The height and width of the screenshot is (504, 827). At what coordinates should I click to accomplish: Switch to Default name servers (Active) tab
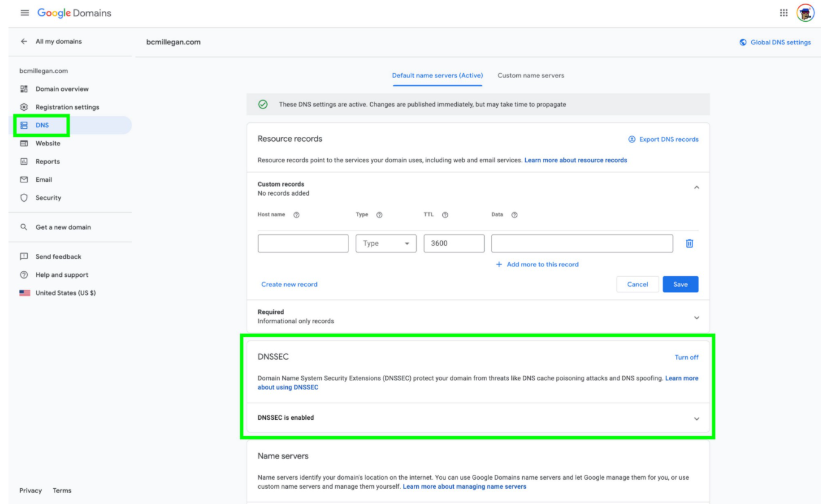click(x=437, y=76)
